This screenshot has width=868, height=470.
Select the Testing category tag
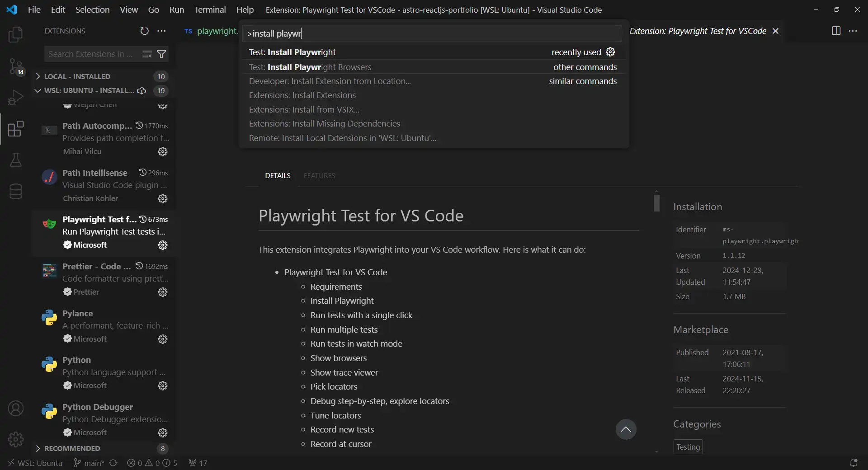click(687, 447)
